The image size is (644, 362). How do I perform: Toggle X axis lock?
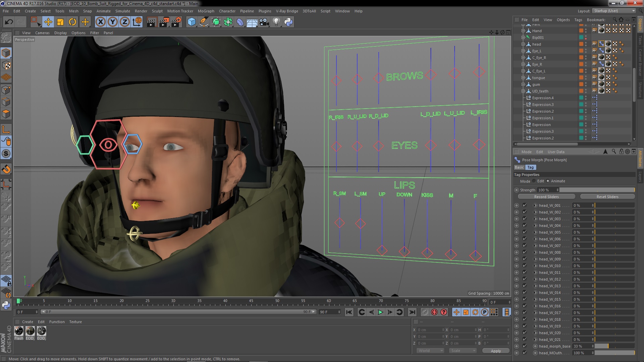point(100,22)
